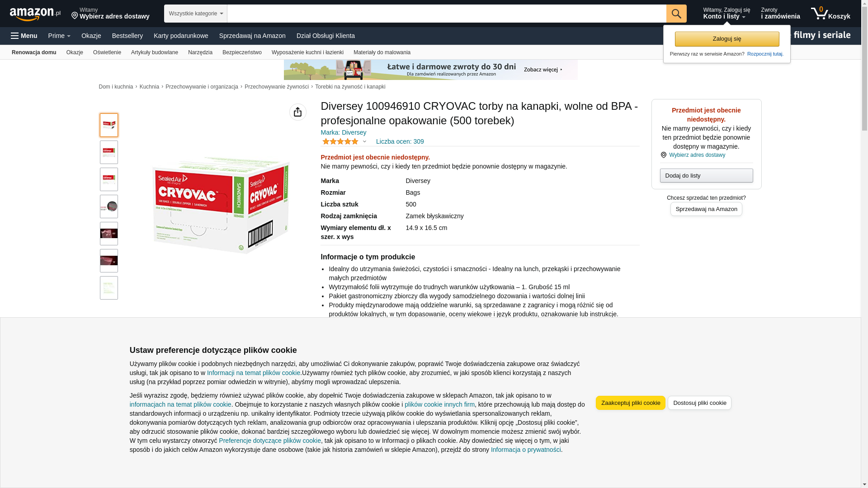This screenshot has width=868, height=488.
Task: Click the Marka: Diversey link
Action: point(344,132)
